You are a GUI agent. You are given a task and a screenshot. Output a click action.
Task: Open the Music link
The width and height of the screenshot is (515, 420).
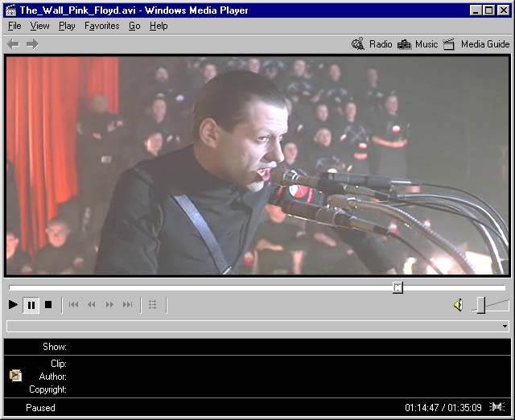click(426, 44)
